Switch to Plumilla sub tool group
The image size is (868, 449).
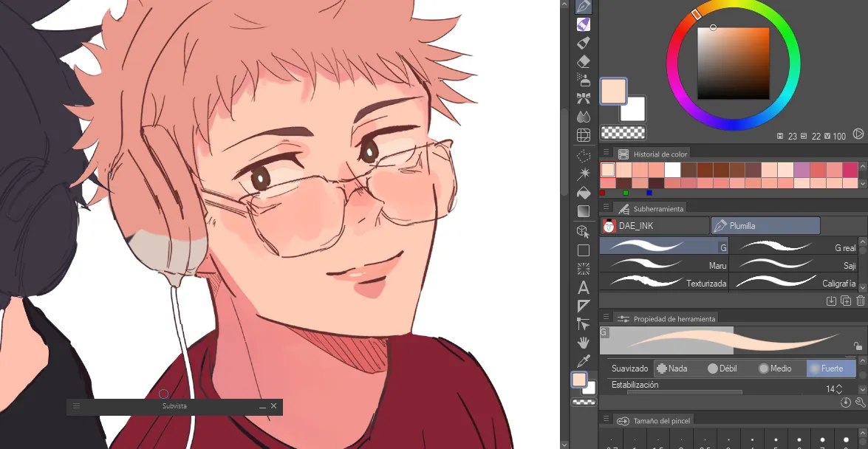coord(765,226)
